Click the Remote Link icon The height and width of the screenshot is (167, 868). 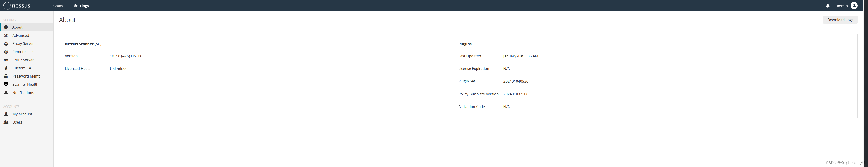pyautogui.click(x=6, y=52)
